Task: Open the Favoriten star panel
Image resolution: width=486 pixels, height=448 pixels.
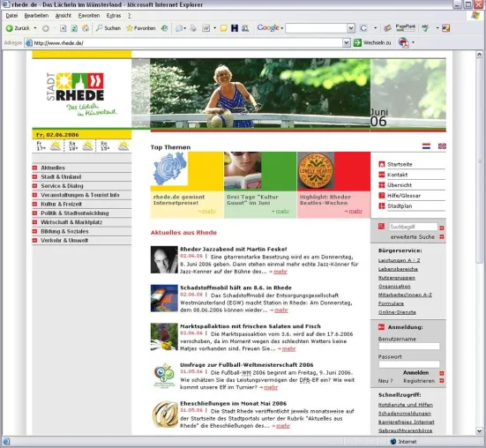Action: coord(141,28)
